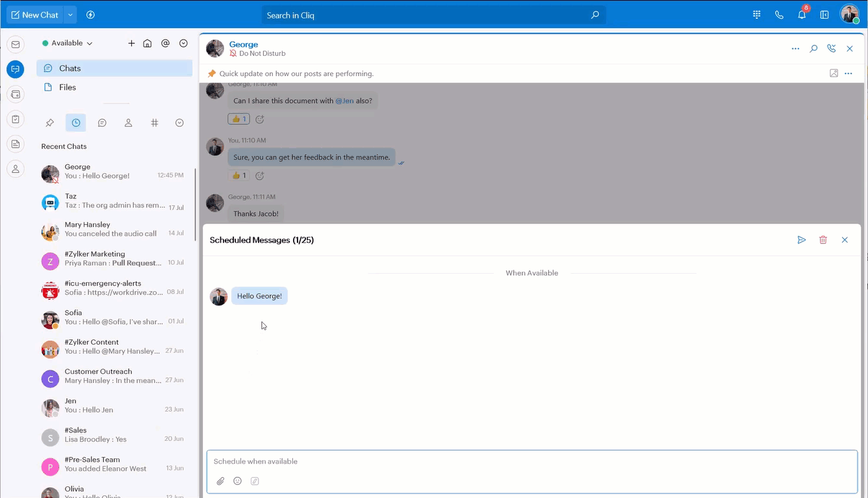
Task: Click the slash command icon in composer
Action: (x=255, y=481)
